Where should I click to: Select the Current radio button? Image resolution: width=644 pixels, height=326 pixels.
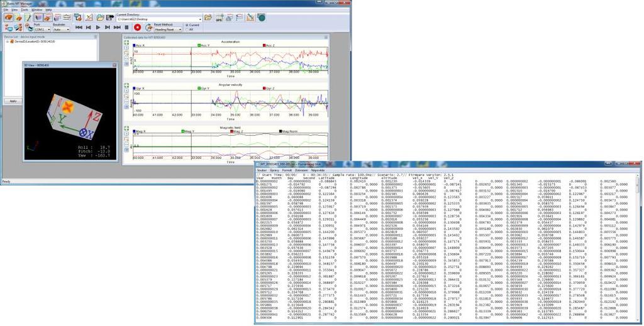coord(187,25)
